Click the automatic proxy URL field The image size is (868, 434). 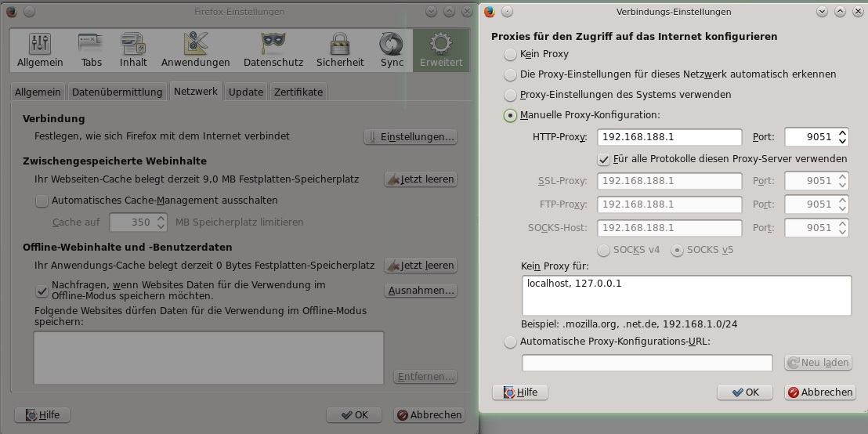coord(647,363)
